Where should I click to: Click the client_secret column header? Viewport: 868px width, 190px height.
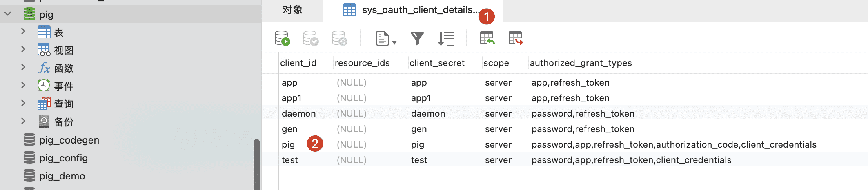point(437,63)
